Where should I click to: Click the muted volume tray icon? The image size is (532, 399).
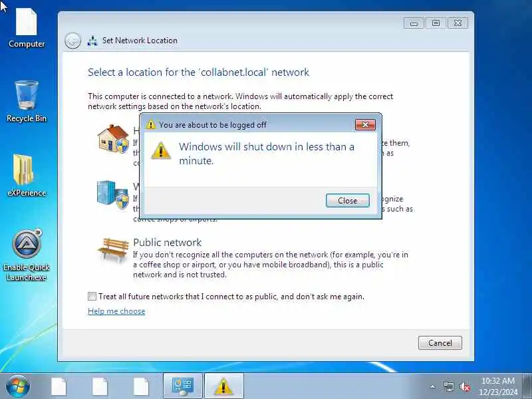(464, 386)
